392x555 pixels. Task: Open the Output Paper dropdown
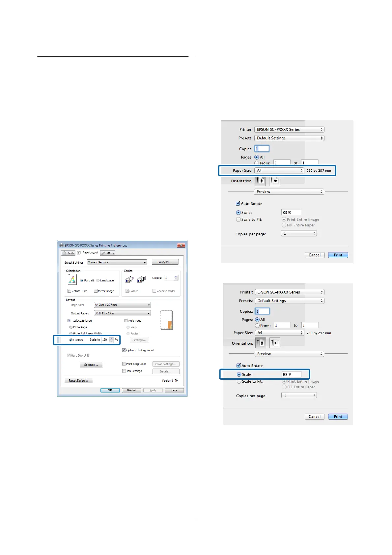tap(122, 313)
